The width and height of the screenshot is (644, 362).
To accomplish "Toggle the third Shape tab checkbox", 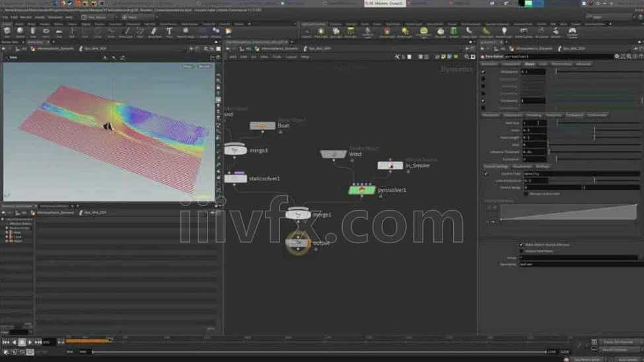I will (483, 87).
